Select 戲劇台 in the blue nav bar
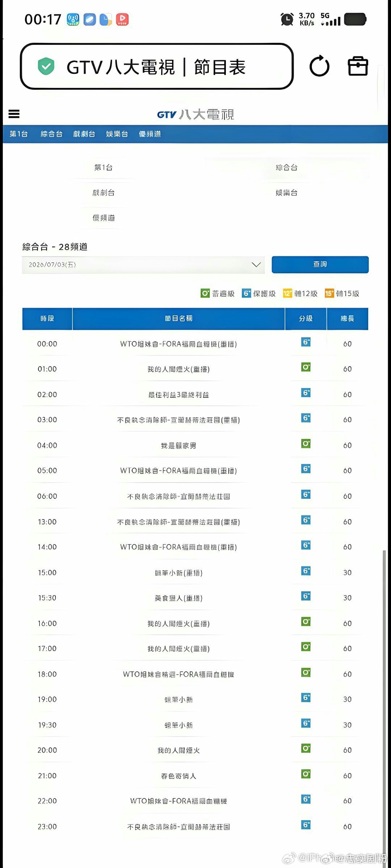391x868 pixels. point(84,134)
